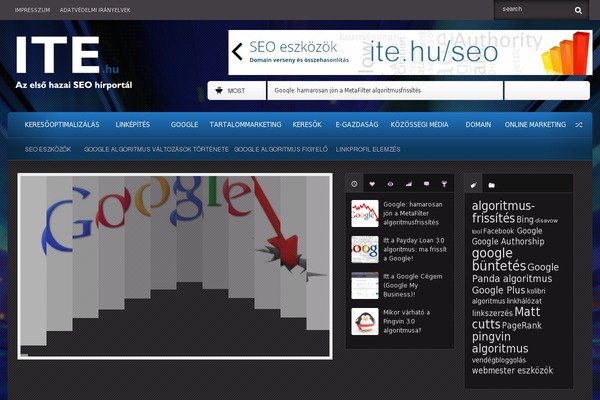Image resolution: width=600 pixels, height=400 pixels.
Task: Select the Google Panda algoritmus tag
Action: pos(512,279)
